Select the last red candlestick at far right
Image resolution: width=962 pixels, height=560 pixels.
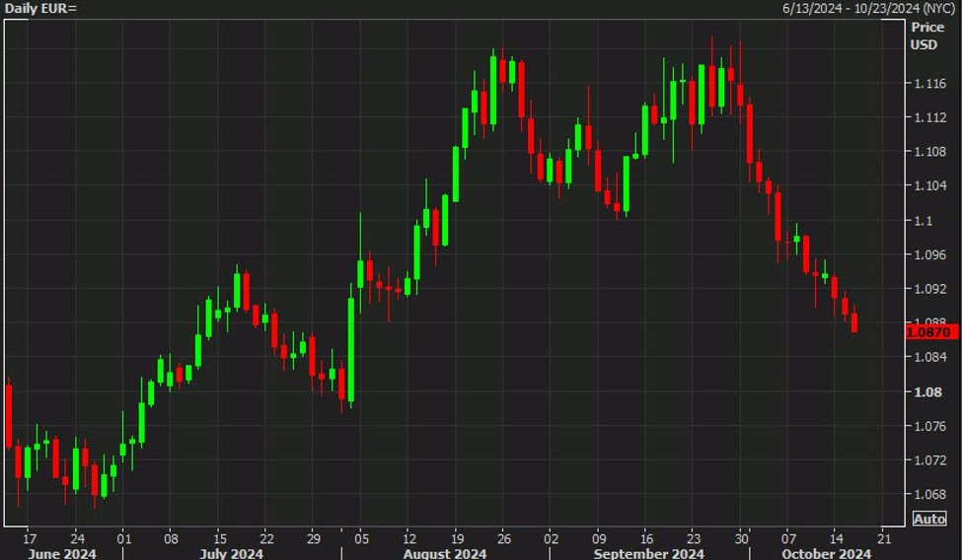coord(853,322)
